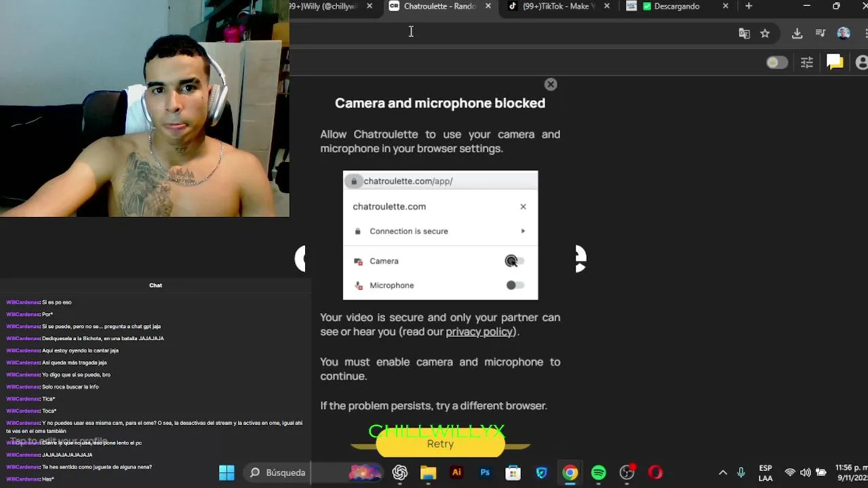The width and height of the screenshot is (868, 488).
Task: Open the taskbar clock and date
Action: click(x=851, y=472)
